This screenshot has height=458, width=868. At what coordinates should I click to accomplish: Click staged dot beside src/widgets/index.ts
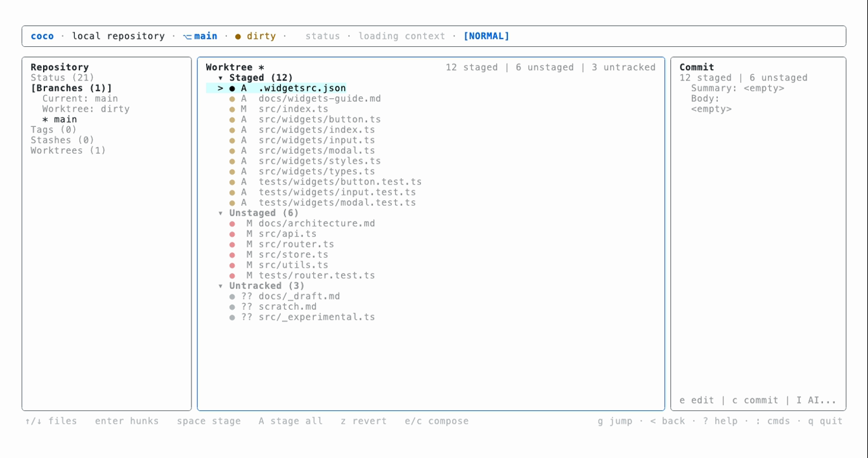pos(232,130)
